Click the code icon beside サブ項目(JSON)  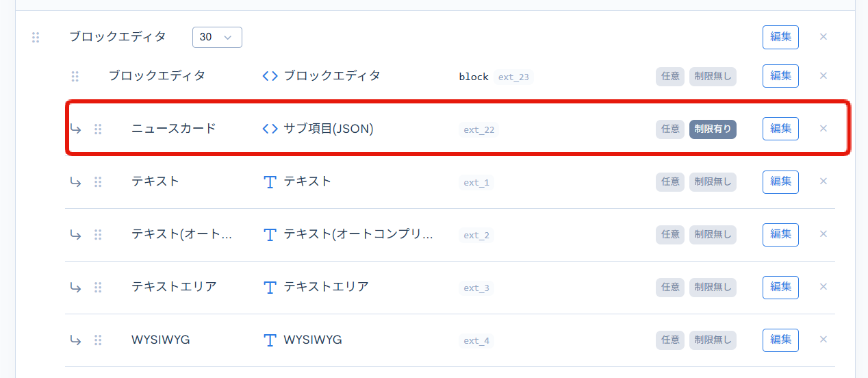coord(270,129)
